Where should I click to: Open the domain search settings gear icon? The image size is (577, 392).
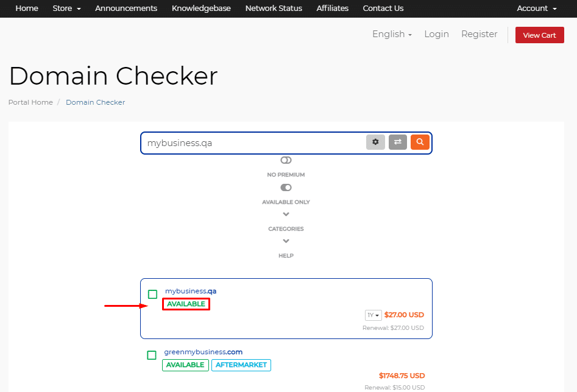pyautogui.click(x=375, y=141)
